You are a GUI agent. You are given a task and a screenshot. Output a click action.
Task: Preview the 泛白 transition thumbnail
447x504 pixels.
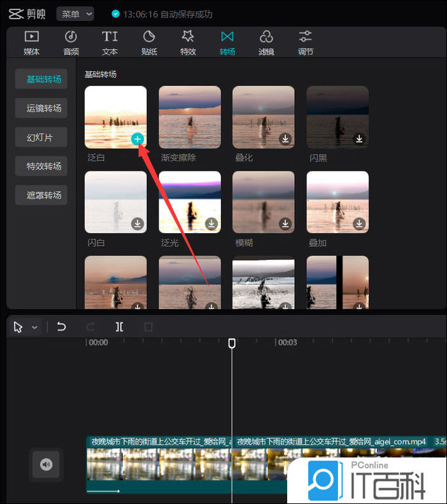click(116, 117)
